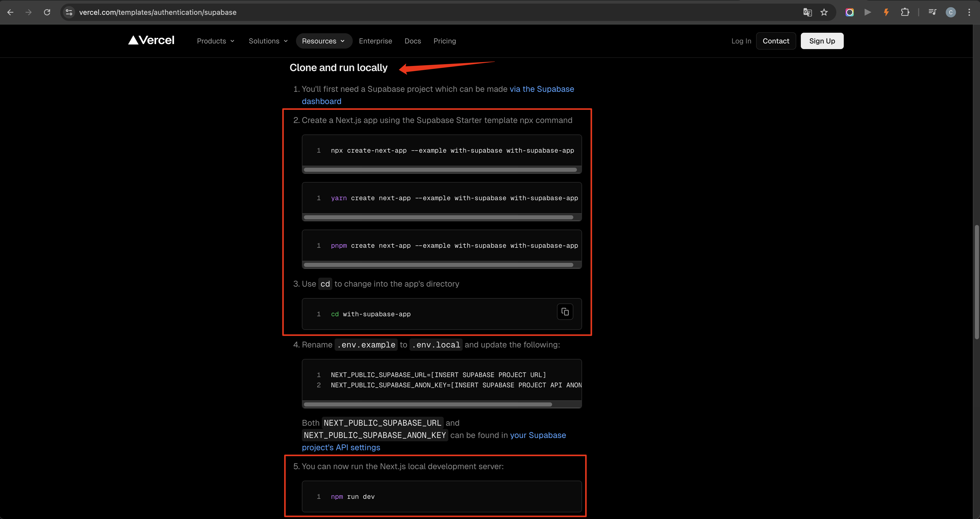This screenshot has height=519, width=980.
Task: Click the NEXT_PUBLIC_SUPABASE_URL= code line
Action: 438,375
